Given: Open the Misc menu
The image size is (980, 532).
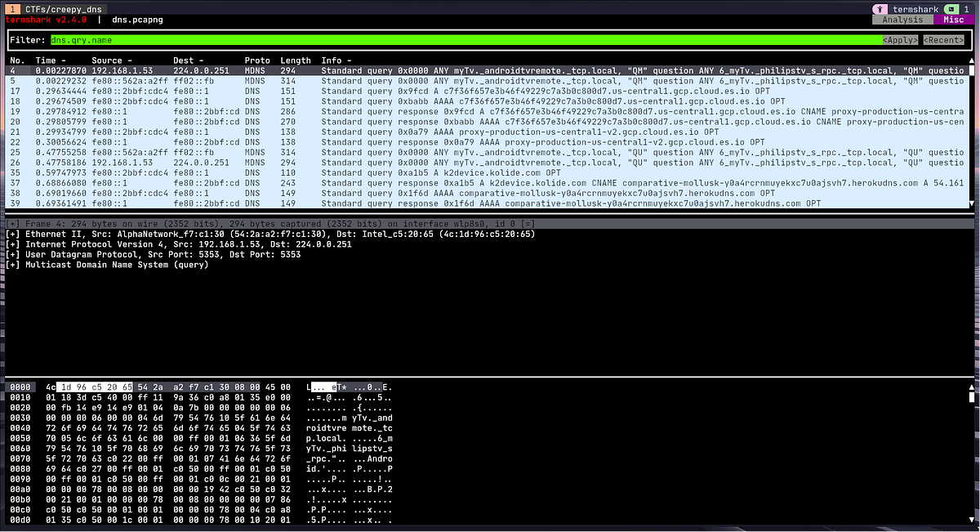Looking at the screenshot, I should (952, 19).
